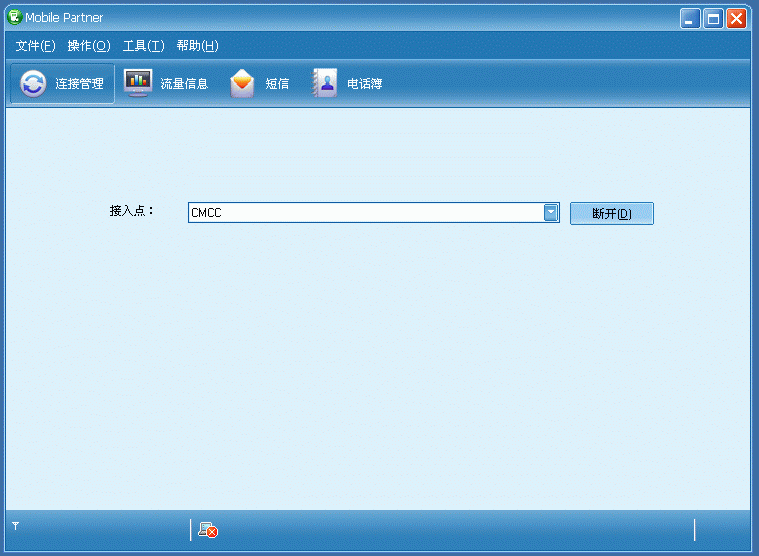Click the 接入点 label text
The image size is (759, 556).
click(131, 212)
